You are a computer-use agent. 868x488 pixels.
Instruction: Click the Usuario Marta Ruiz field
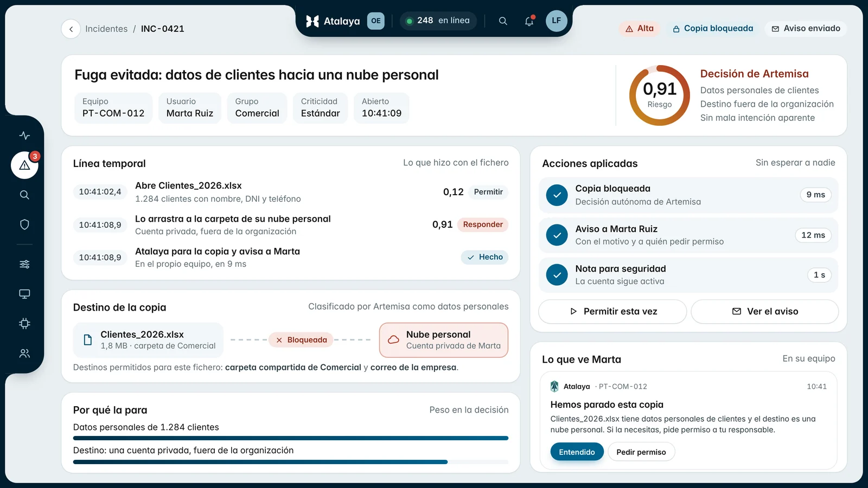(x=190, y=108)
